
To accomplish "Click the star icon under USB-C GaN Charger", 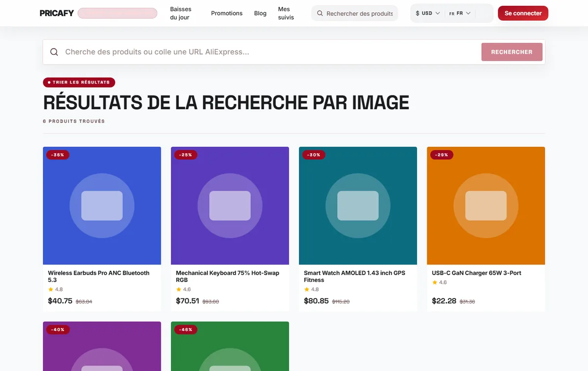I will point(435,282).
